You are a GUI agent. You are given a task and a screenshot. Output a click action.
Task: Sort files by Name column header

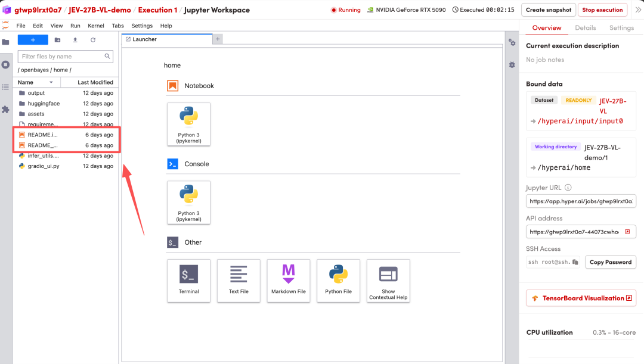(36, 82)
